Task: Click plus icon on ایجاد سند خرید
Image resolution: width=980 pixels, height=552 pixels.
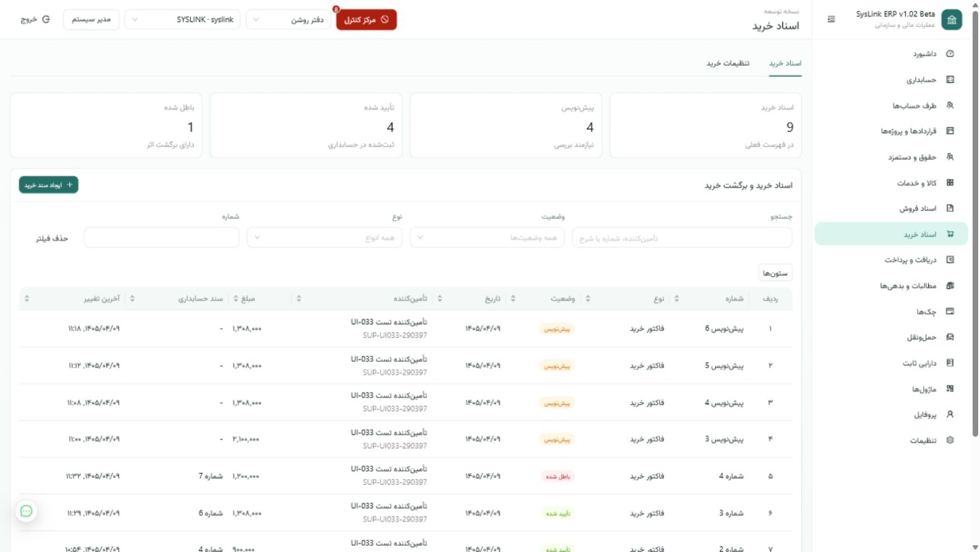Action: 70,185
